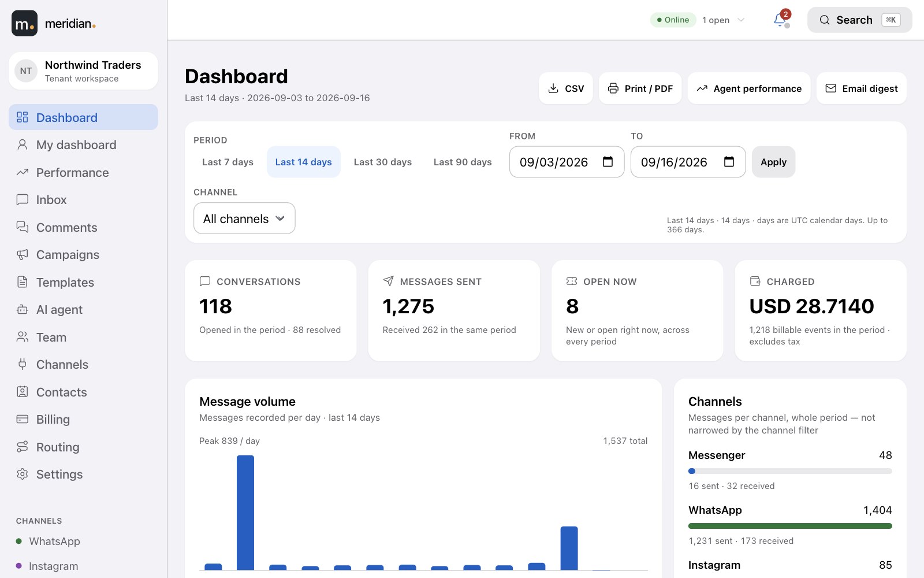Click the FROM date field 09/03/2026
This screenshot has width=924, height=578.
coord(567,162)
